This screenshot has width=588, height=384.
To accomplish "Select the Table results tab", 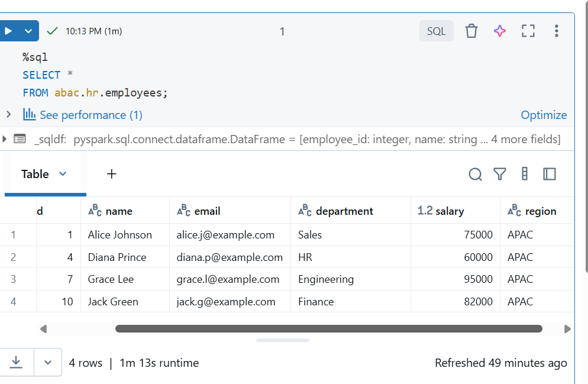I will (x=35, y=174).
